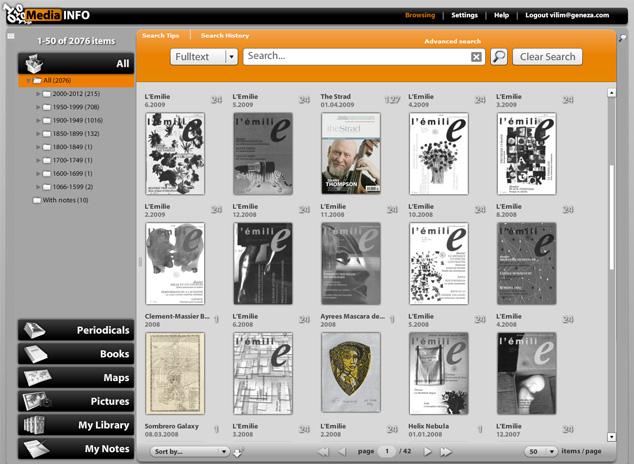The width and height of the screenshot is (634, 464).
Task: Click the Sombrero Galaxy title
Action: (171, 426)
